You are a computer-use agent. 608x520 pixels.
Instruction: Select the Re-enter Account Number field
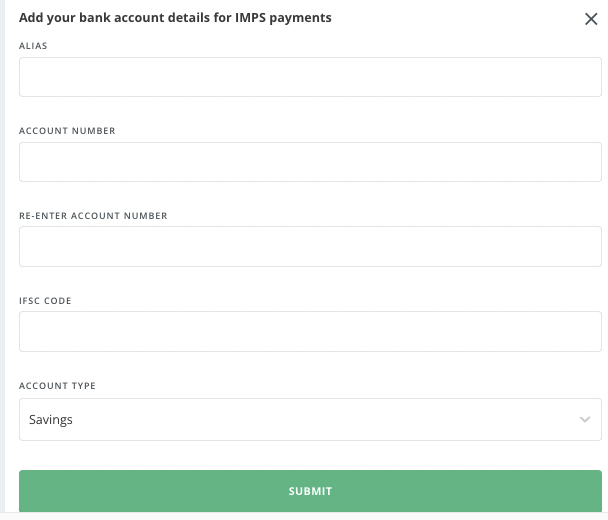(x=310, y=247)
